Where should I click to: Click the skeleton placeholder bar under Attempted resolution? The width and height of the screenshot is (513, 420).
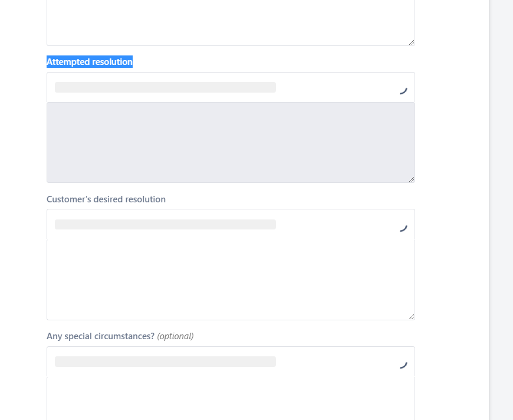[x=165, y=87]
